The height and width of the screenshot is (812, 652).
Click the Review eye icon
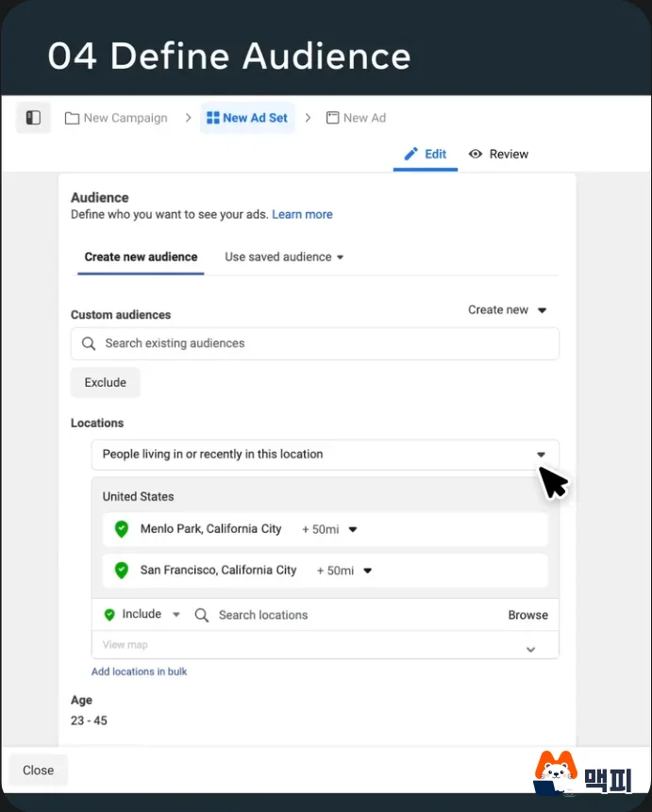[x=476, y=154]
